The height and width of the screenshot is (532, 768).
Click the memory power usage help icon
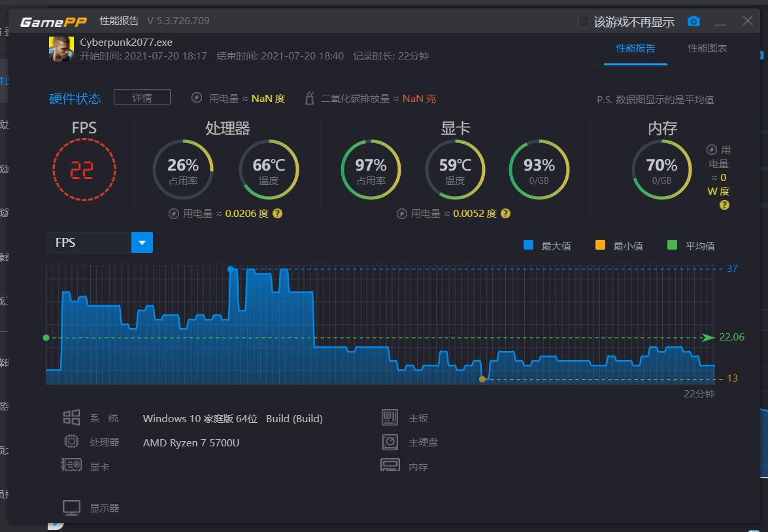click(x=724, y=205)
